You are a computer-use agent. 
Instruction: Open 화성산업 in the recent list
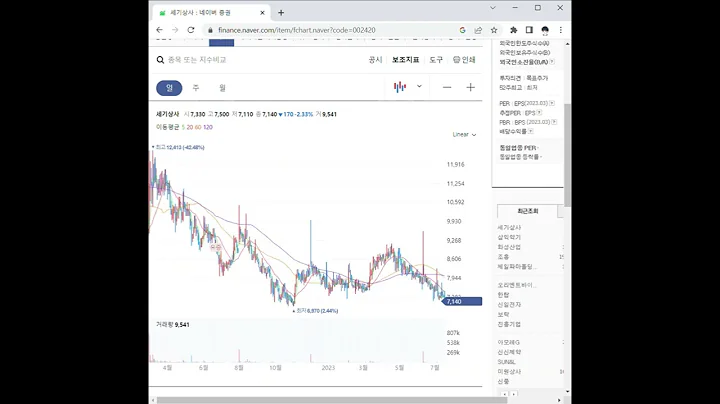click(509, 247)
